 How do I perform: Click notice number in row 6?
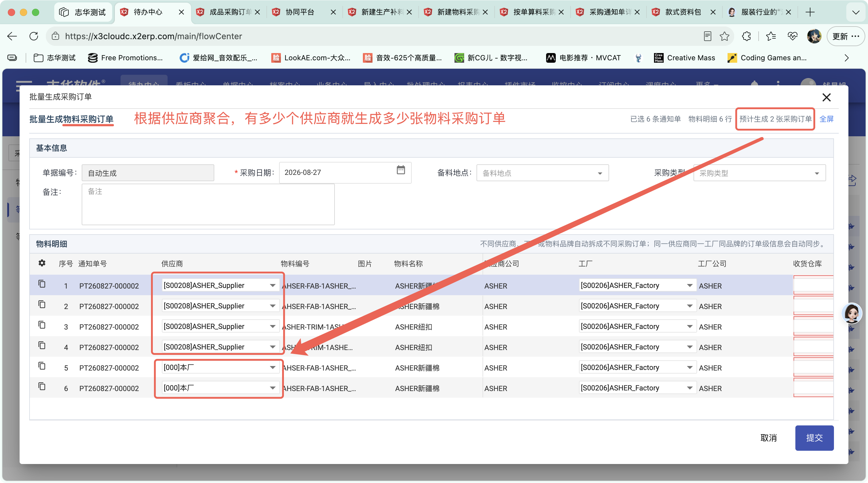[109, 388]
